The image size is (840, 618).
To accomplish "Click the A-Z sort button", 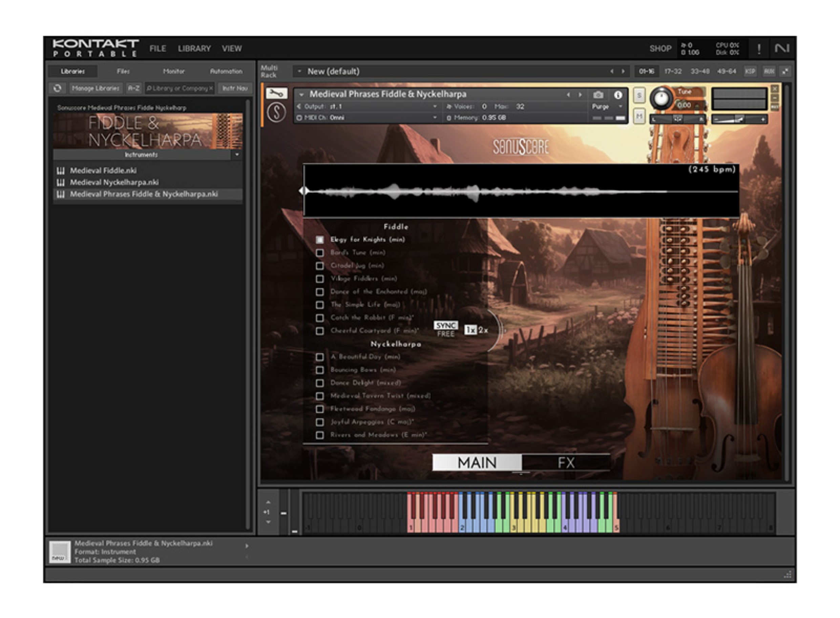I will tap(133, 88).
